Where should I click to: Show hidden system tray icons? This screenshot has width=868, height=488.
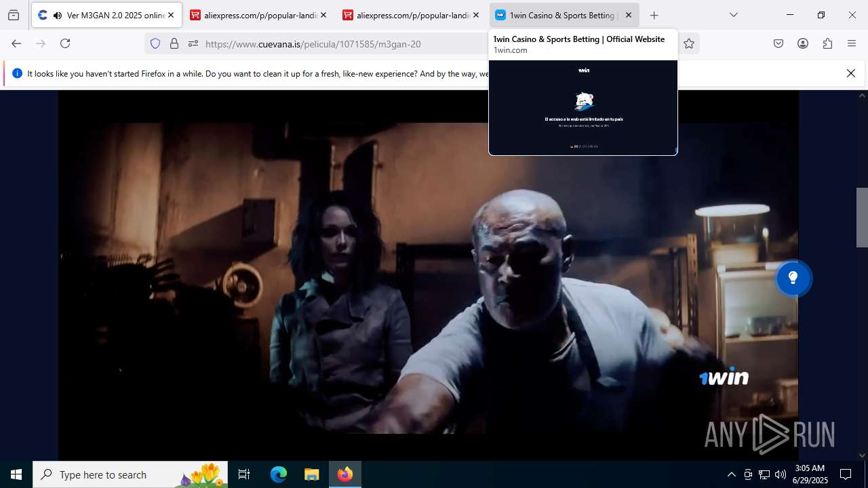pos(731,474)
